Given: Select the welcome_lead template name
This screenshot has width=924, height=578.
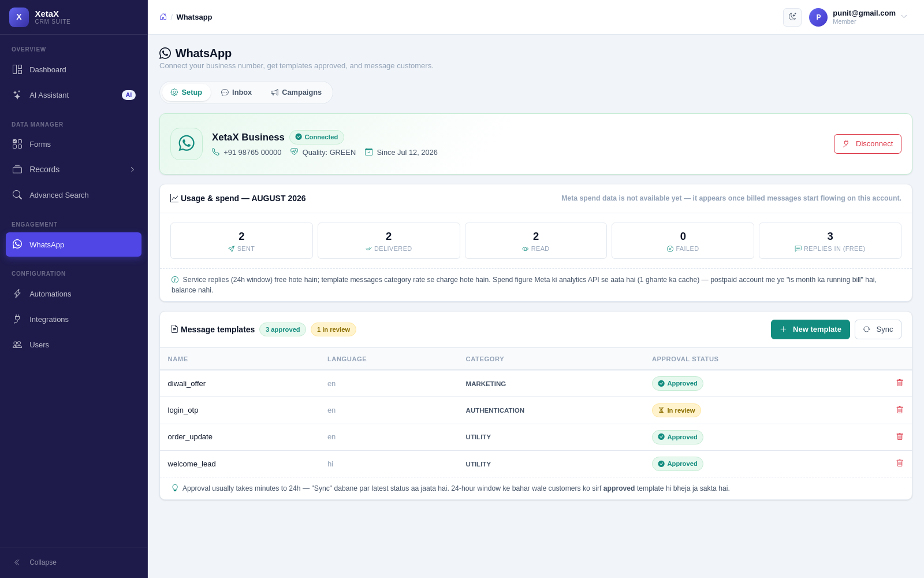Looking at the screenshot, I should 192,464.
